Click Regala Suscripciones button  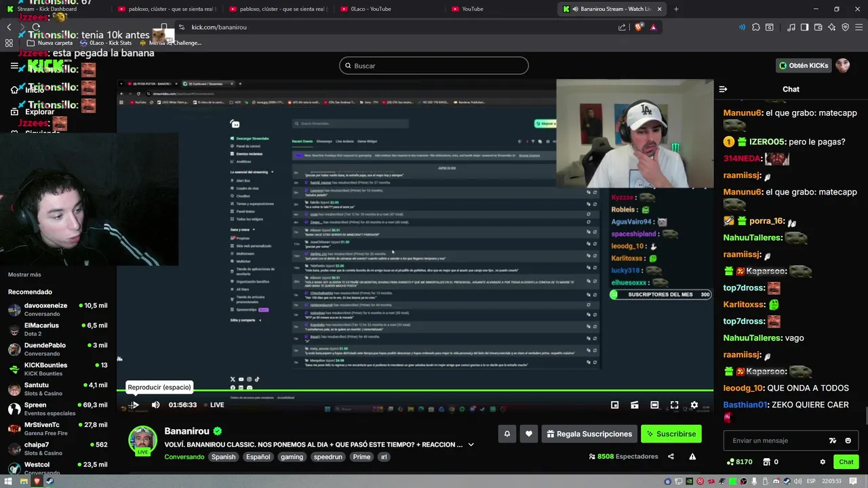point(589,434)
